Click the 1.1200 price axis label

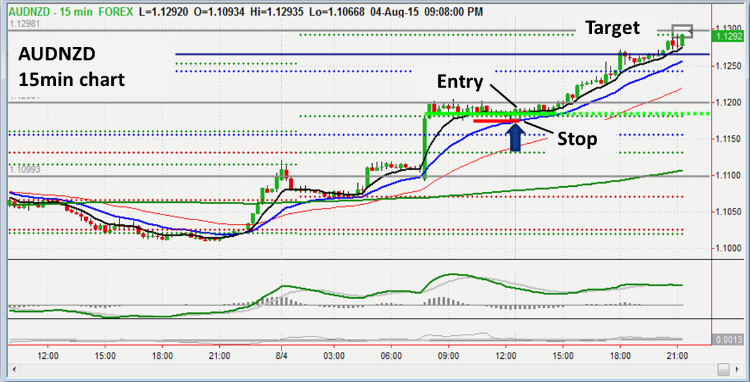point(728,103)
